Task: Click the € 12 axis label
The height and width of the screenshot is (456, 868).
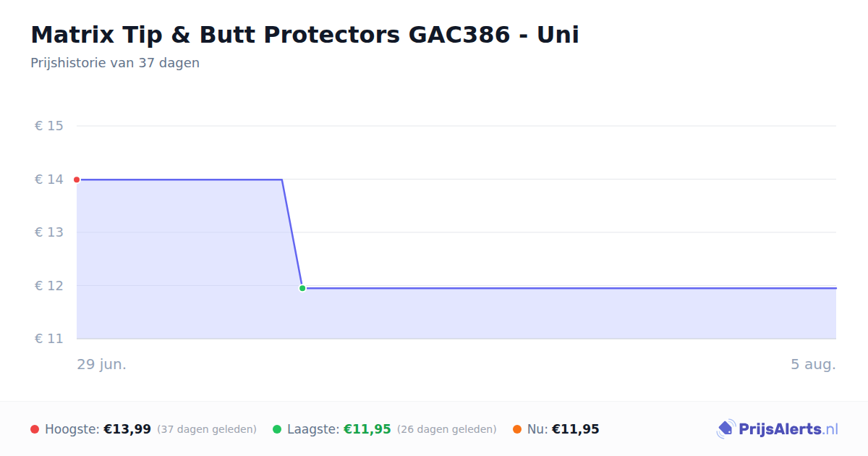Action: (x=49, y=286)
